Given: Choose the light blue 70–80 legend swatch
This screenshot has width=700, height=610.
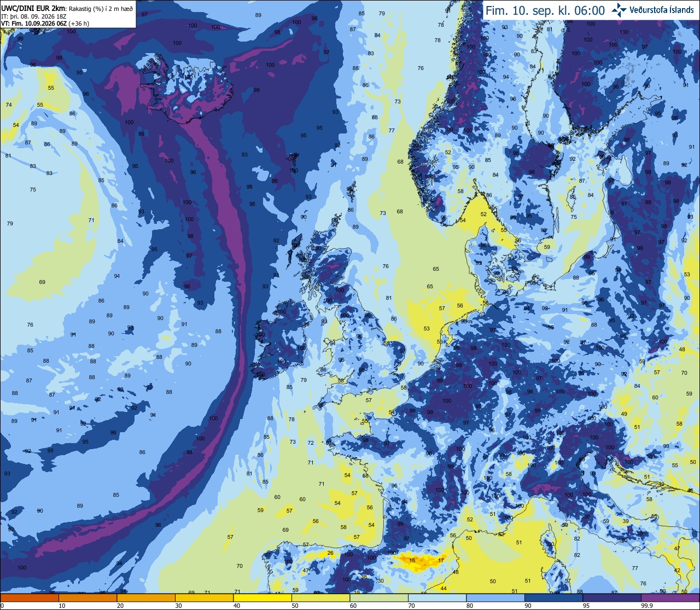Looking at the screenshot, I should point(437,598).
